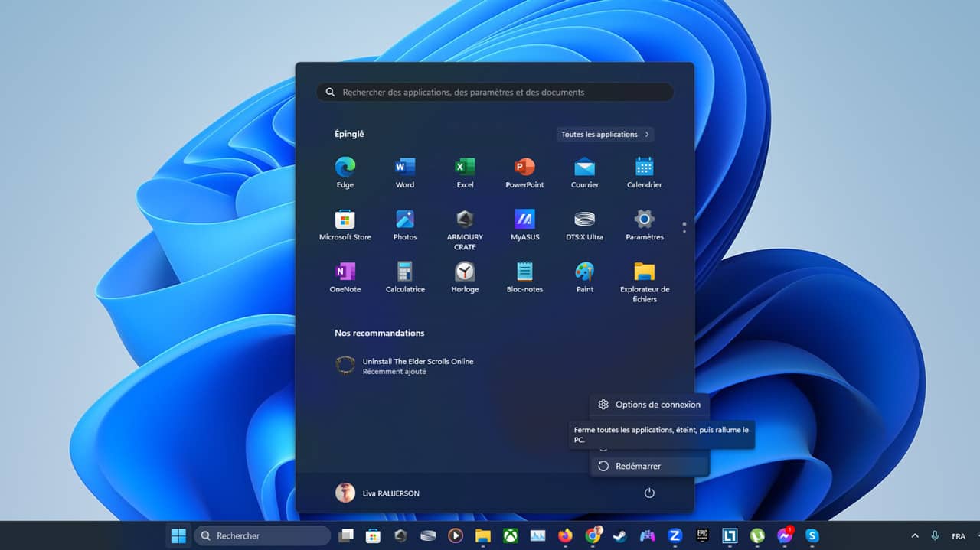
Task: Open the pinned Excel app
Action: (x=465, y=172)
